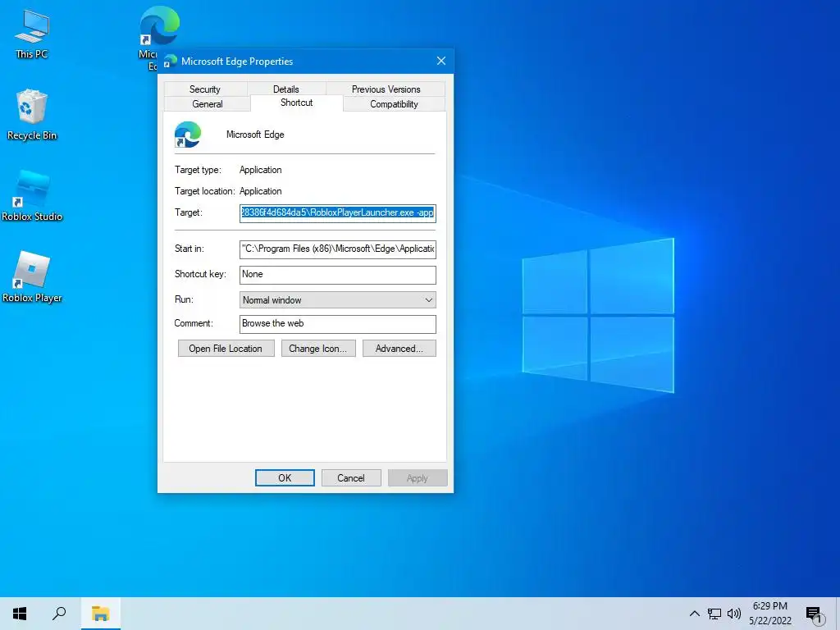
Task: Close the Microsoft Edge Properties dialog
Action: [441, 61]
